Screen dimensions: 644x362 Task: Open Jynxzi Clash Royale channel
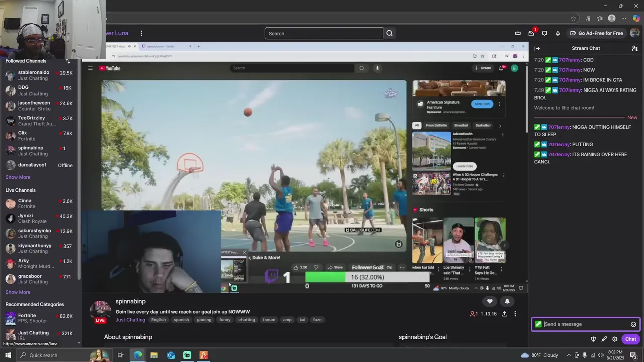[x=40, y=218]
